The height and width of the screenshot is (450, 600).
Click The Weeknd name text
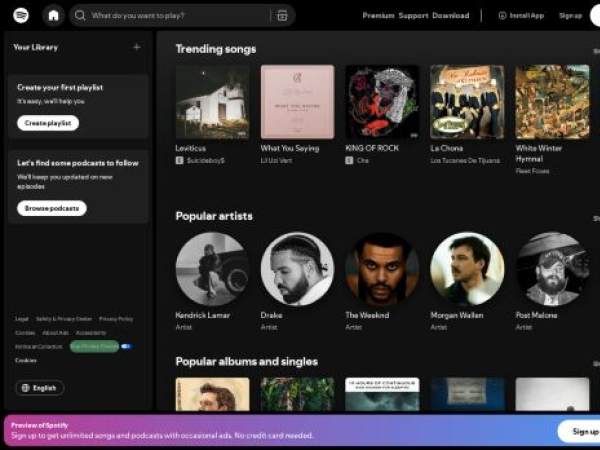coord(367,315)
